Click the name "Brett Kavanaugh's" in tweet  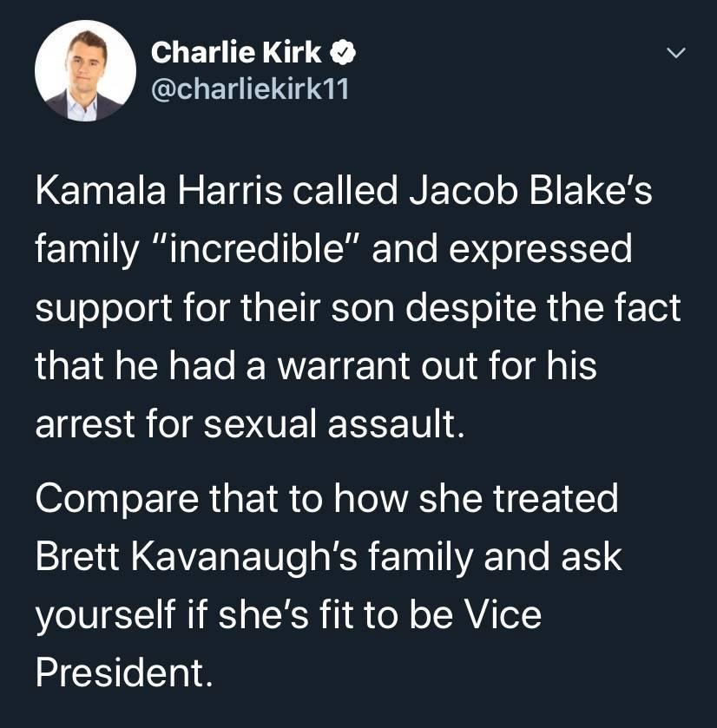(x=196, y=558)
